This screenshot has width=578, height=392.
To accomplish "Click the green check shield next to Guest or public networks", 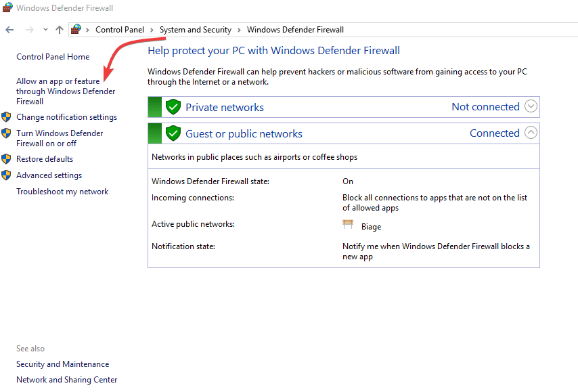I will pos(173,133).
